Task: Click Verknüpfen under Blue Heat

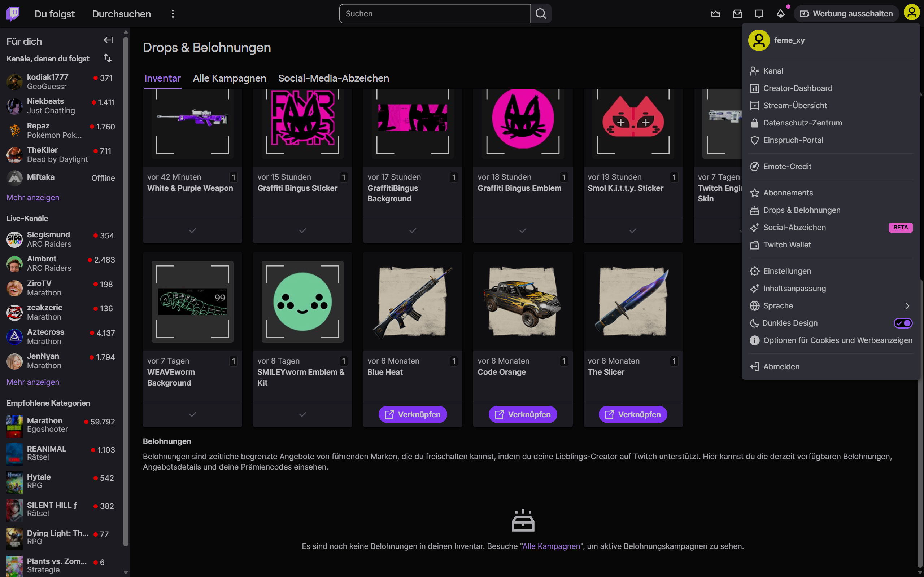Action: point(412,414)
